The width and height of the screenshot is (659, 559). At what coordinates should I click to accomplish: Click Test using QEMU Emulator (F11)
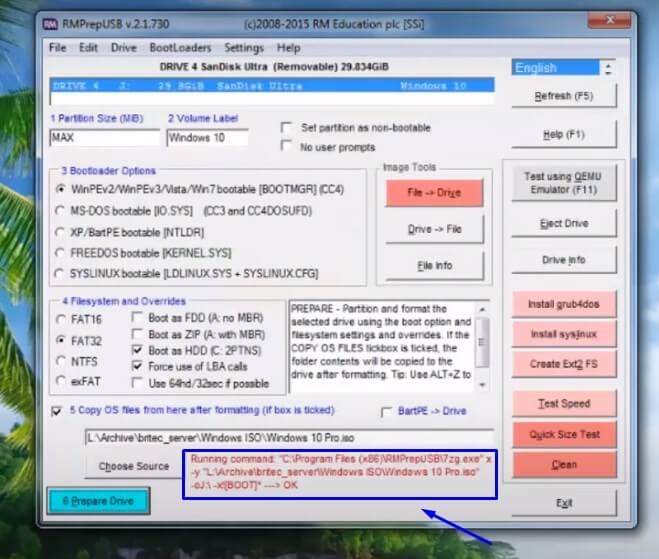coord(564,183)
